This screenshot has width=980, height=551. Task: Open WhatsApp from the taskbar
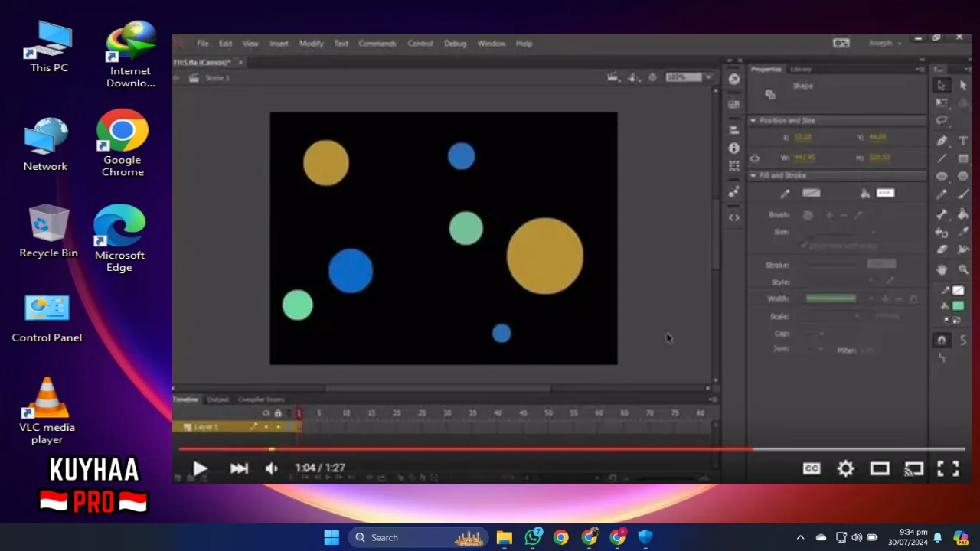coord(534,537)
